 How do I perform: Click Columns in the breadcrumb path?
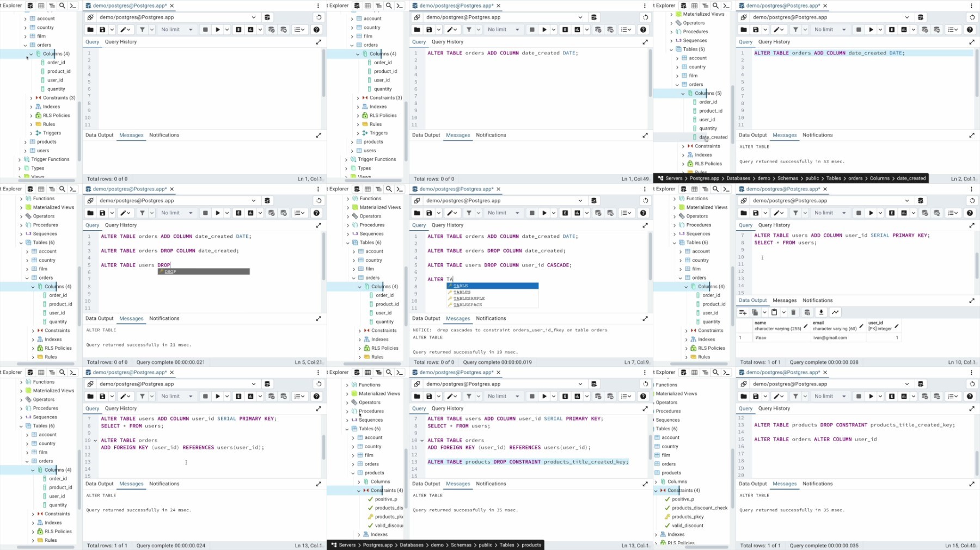[879, 178]
